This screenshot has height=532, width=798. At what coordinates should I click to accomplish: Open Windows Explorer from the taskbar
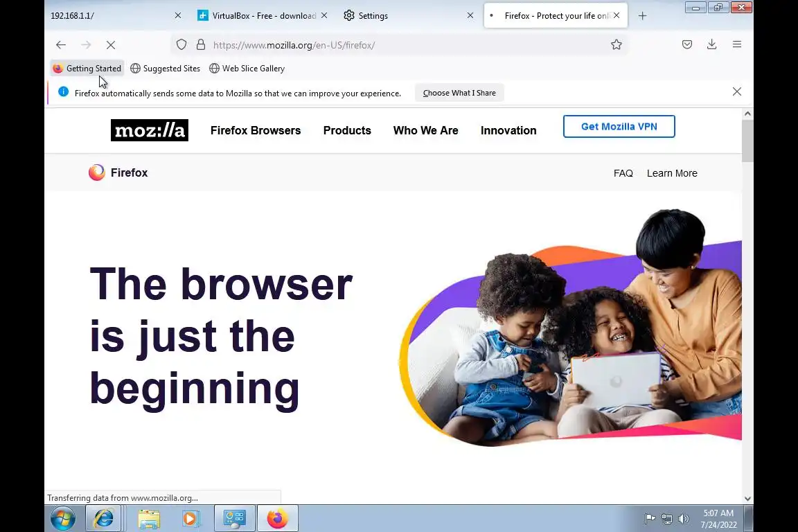coord(149,519)
